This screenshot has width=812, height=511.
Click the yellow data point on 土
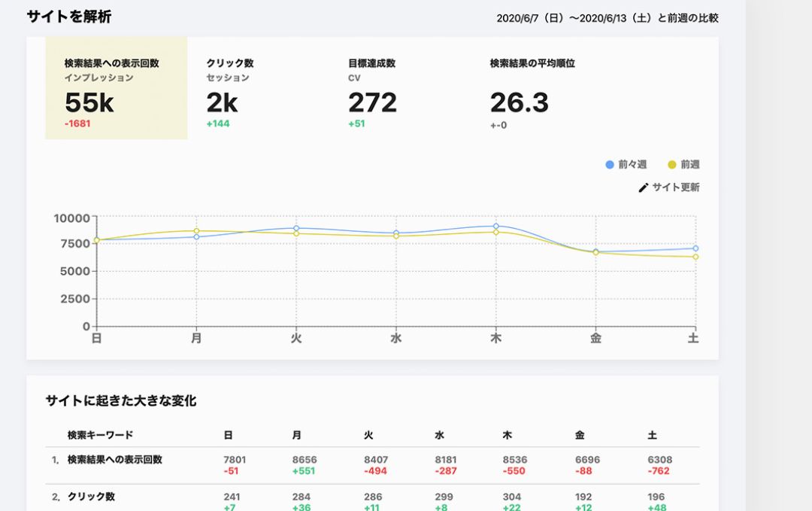(695, 257)
